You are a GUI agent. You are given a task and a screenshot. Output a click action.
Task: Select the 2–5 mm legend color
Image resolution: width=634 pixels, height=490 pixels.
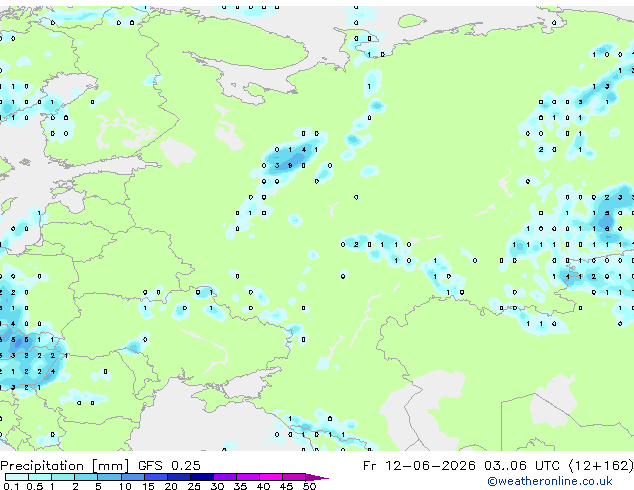(86, 477)
